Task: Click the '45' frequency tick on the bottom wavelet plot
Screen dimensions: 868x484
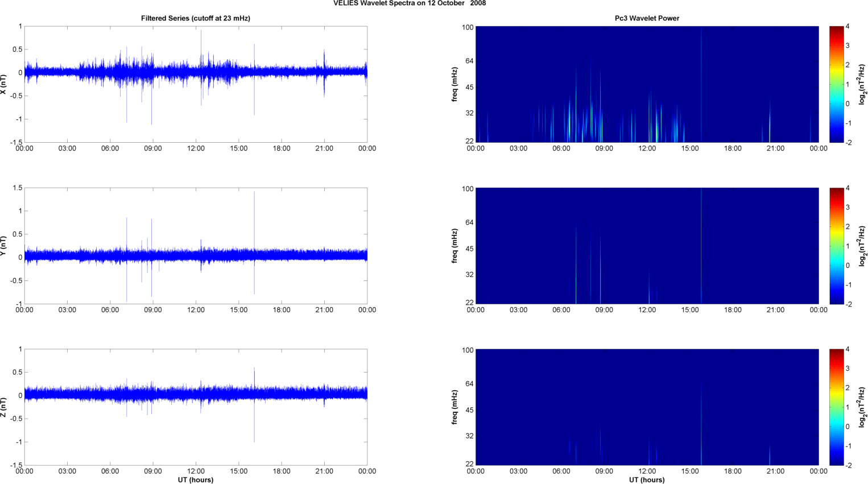Action: (470, 410)
